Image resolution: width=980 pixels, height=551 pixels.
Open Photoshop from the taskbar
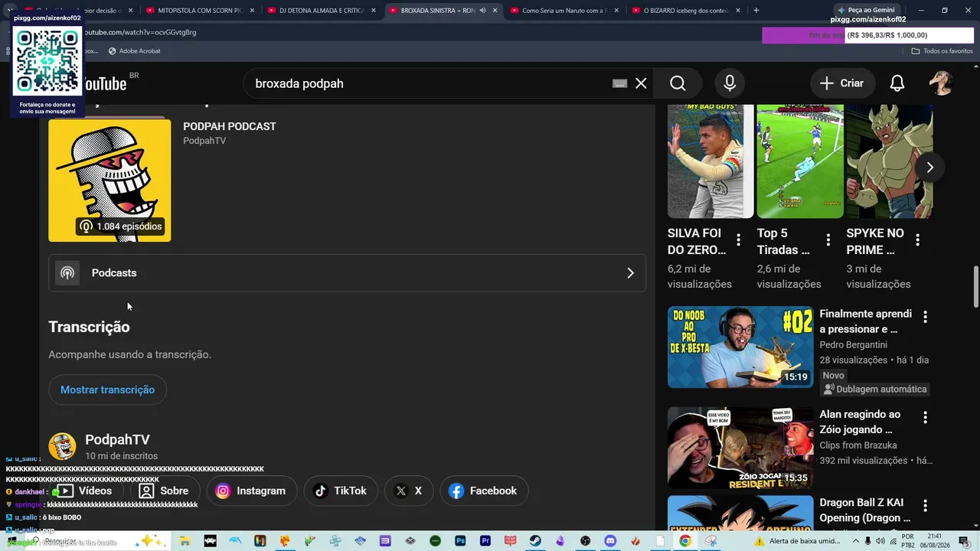coord(460,541)
